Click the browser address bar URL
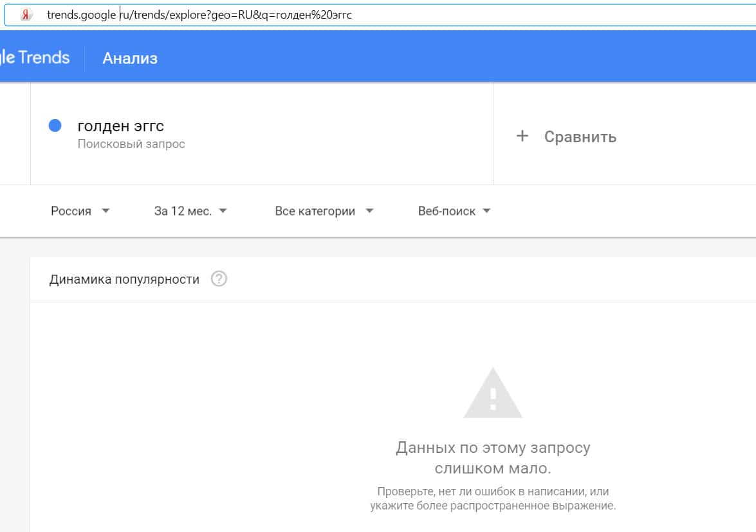The width and height of the screenshot is (756, 532). pyautogui.click(x=199, y=15)
